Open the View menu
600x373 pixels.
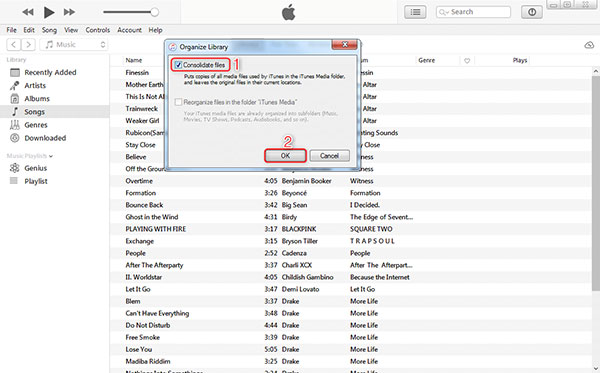pyautogui.click(x=71, y=30)
